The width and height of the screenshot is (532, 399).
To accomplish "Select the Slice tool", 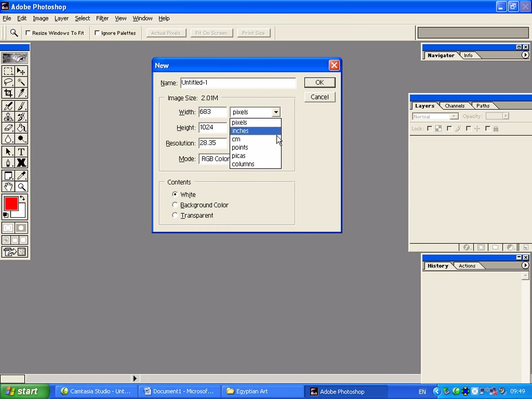I will tap(21, 93).
